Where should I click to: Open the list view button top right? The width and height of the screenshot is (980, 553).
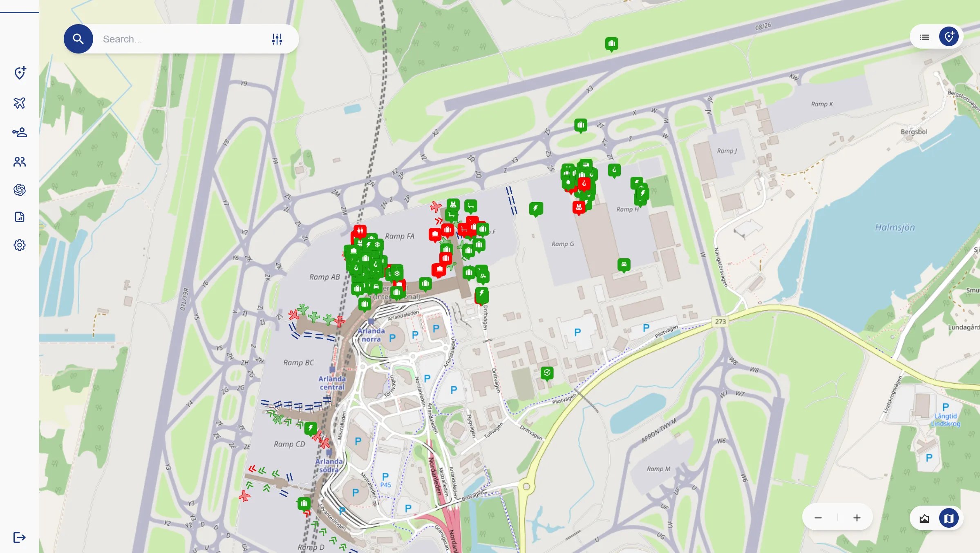[x=924, y=37]
